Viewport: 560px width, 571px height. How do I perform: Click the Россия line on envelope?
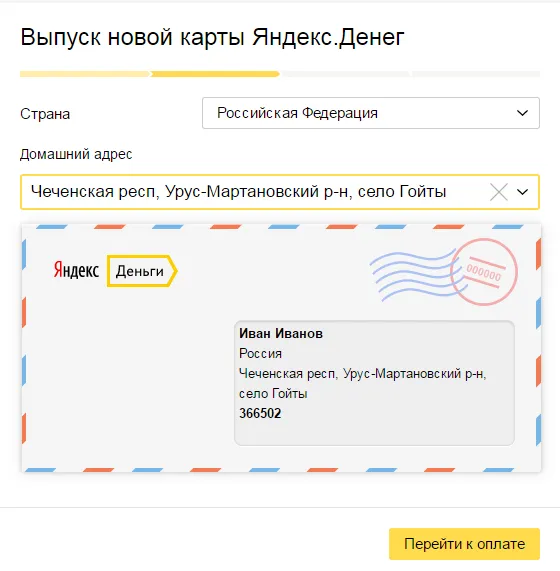tap(260, 353)
